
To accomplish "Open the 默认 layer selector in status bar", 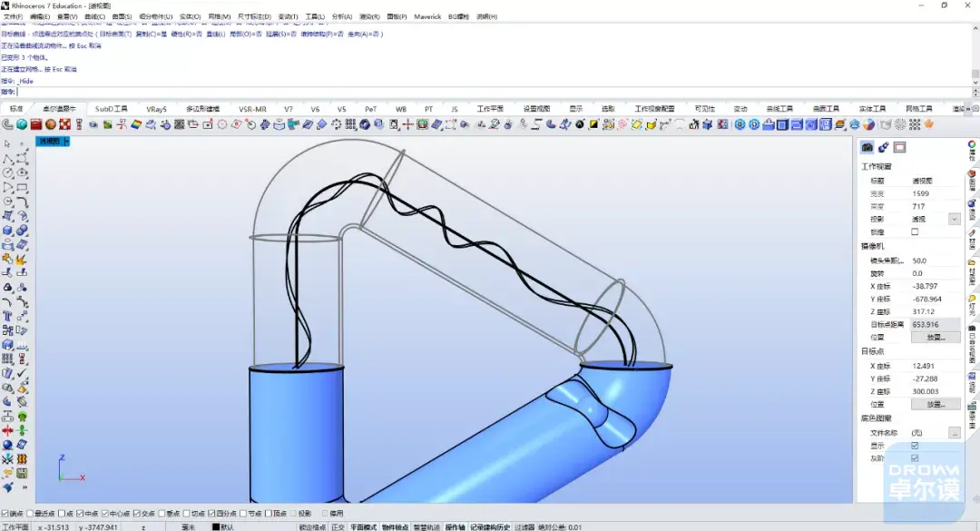I will point(228,527).
